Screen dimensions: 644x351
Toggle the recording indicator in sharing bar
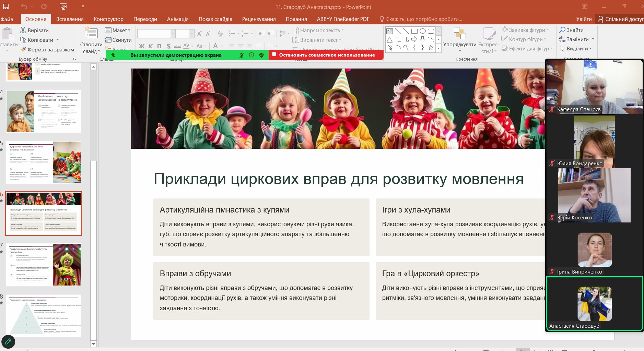coord(251,55)
